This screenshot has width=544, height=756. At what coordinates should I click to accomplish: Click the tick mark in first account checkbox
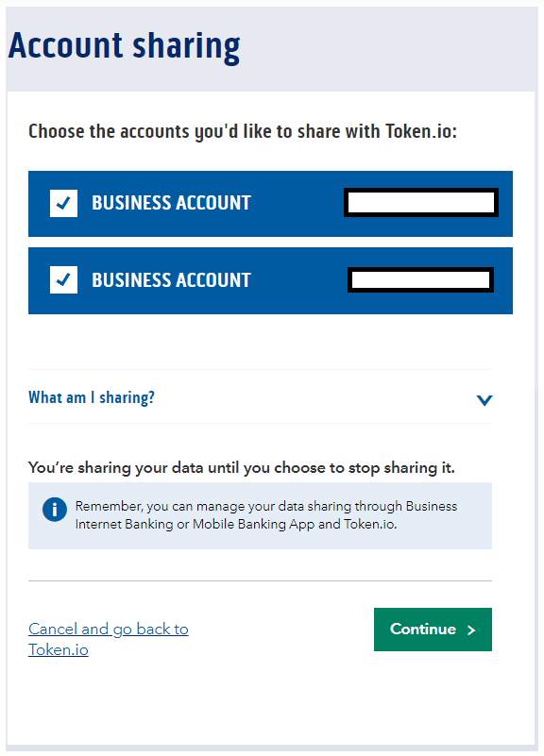point(63,203)
